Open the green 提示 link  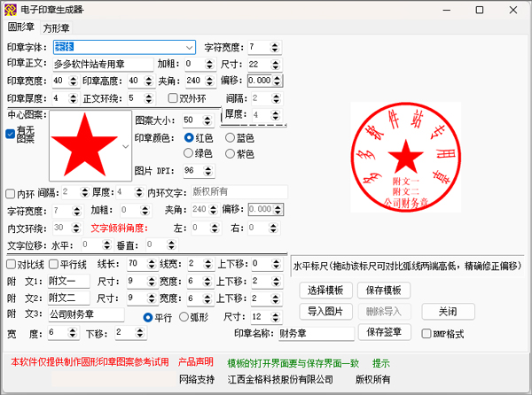pos(380,363)
